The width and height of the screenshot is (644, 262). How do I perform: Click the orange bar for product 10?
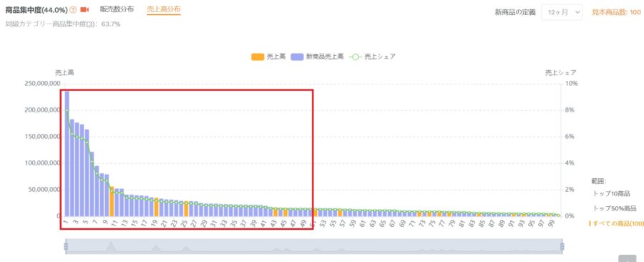[112, 201]
